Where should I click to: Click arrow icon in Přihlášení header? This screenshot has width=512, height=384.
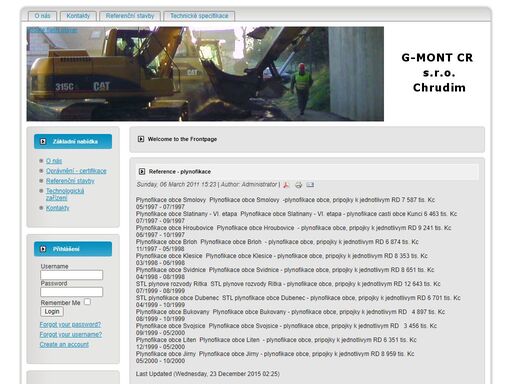[x=43, y=249]
